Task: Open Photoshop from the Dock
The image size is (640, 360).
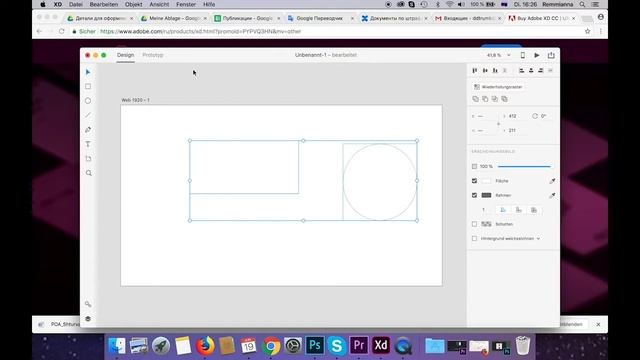Action: pos(315,345)
